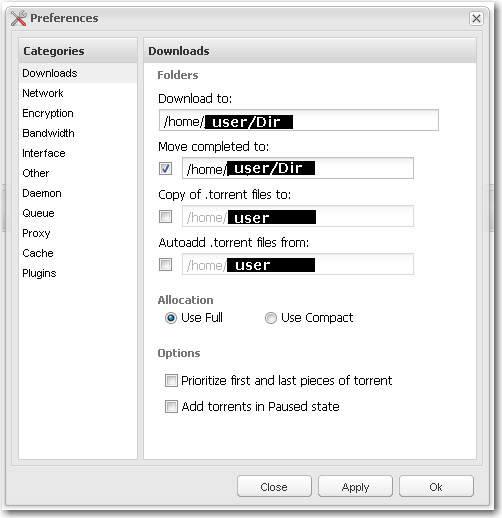
Task: Click the Copy of .torrent files path field
Action: (x=298, y=216)
